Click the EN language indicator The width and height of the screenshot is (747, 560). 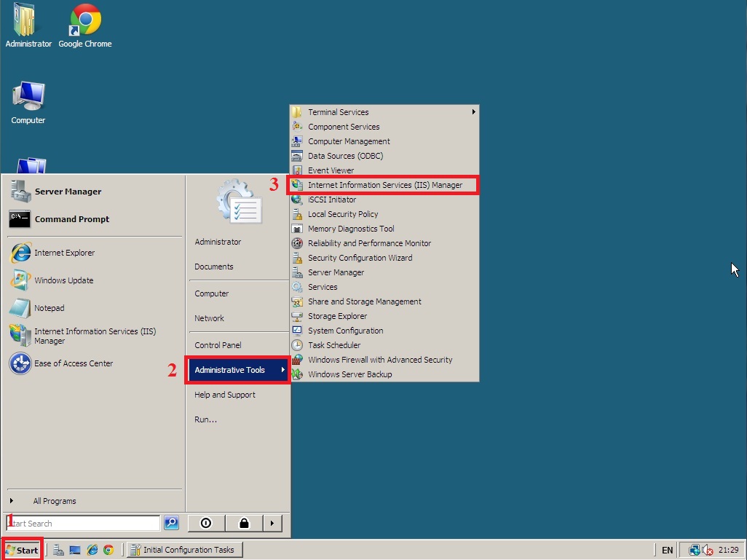pyautogui.click(x=668, y=550)
